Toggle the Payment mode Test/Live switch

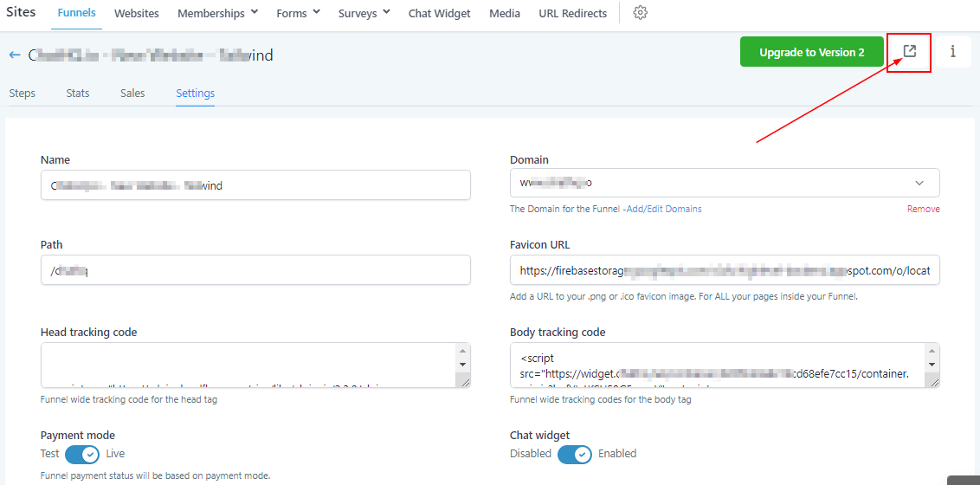82,454
